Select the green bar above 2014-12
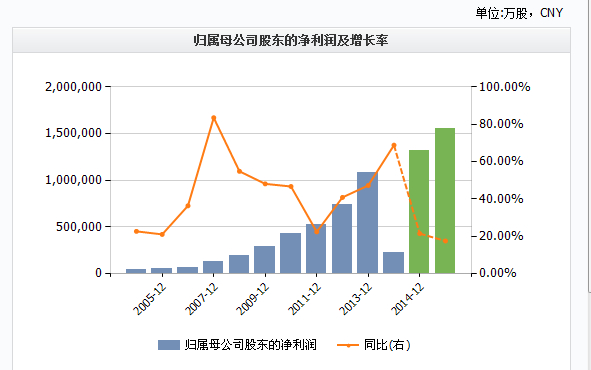The width and height of the screenshot is (591, 370). tap(419, 212)
